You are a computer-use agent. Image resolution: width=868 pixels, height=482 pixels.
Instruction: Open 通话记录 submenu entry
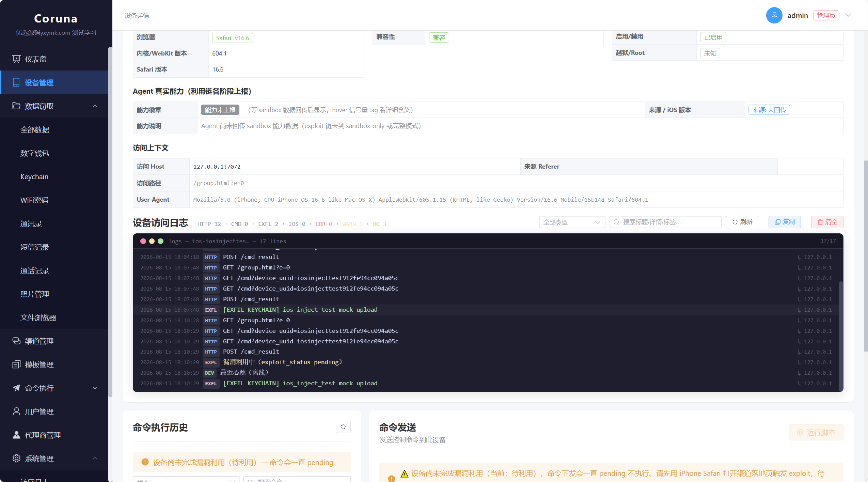point(54,270)
